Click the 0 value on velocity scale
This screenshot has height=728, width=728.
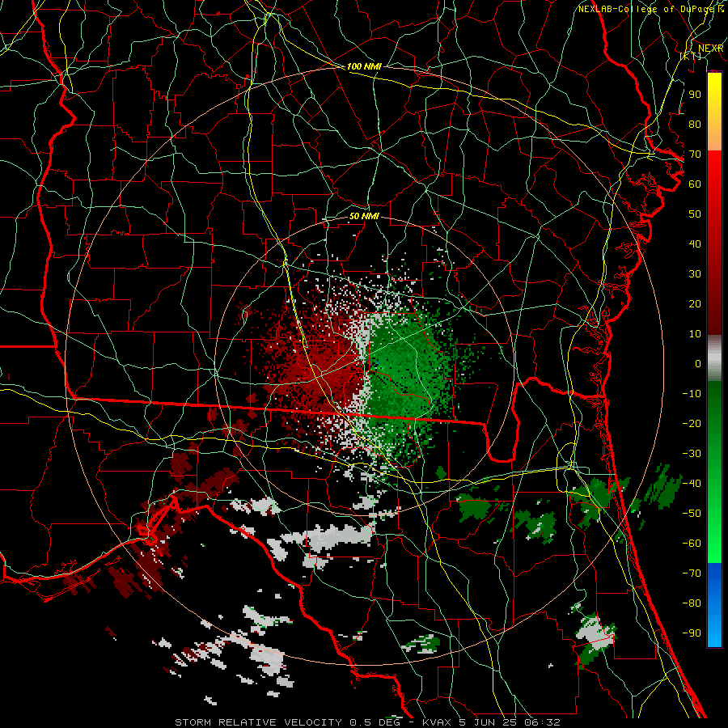coord(698,364)
